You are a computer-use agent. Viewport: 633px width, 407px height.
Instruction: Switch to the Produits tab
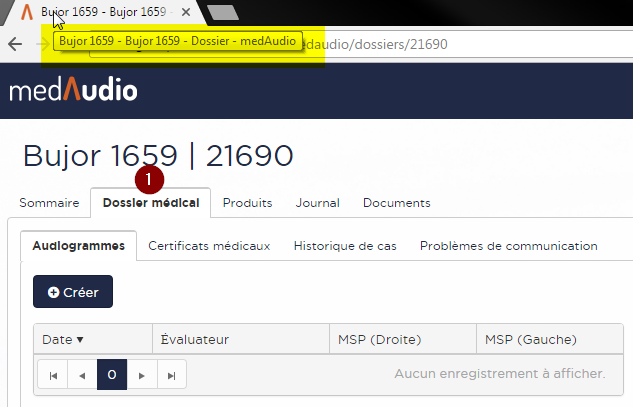pos(247,203)
